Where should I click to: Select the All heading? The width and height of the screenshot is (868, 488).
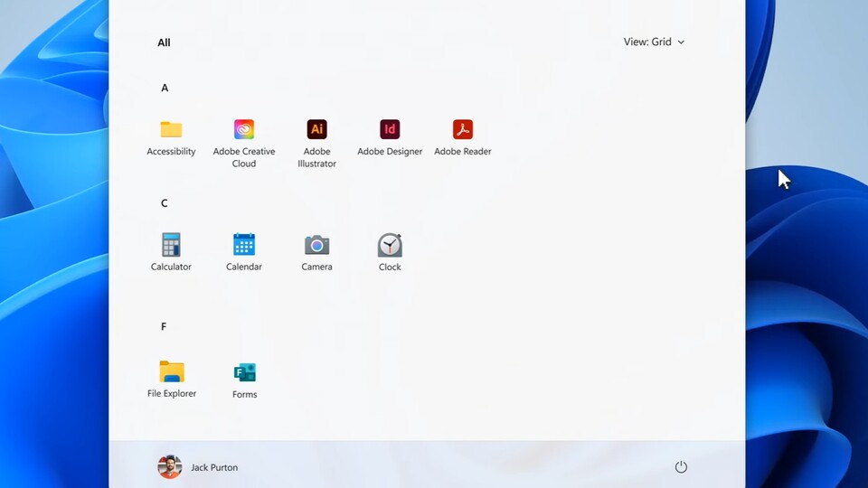164,42
